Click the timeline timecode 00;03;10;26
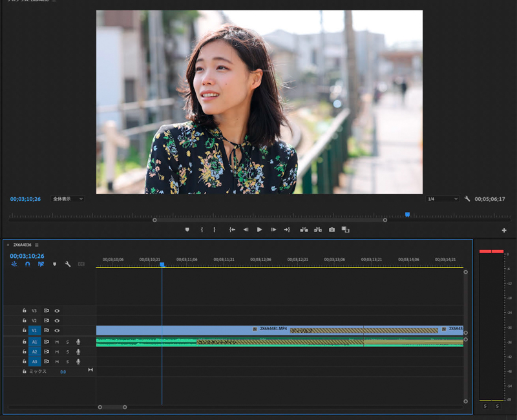Screen dimensions: 517x420 coord(26,256)
